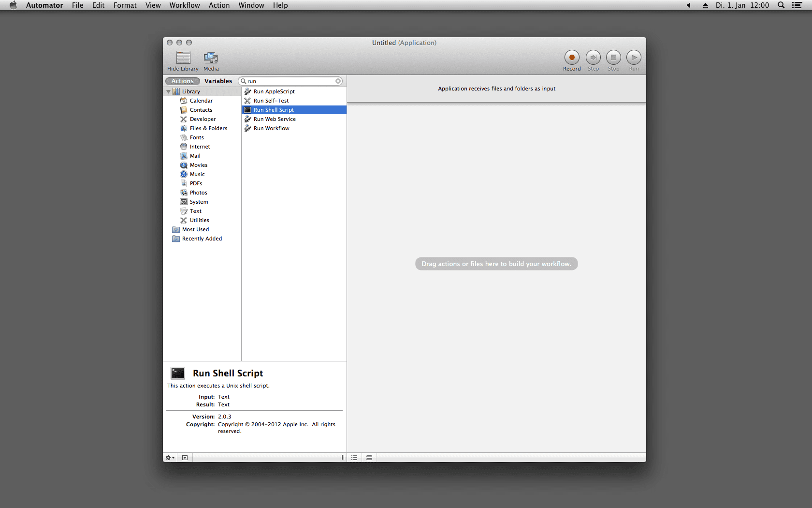
Task: Switch to the Actions tab
Action: (183, 81)
